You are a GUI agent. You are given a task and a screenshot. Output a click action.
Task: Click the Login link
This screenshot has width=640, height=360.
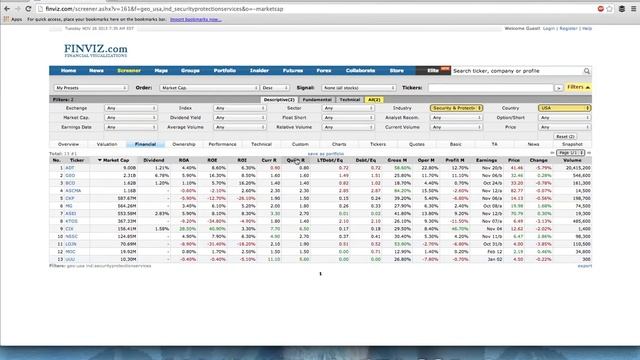pyautogui.click(x=549, y=29)
